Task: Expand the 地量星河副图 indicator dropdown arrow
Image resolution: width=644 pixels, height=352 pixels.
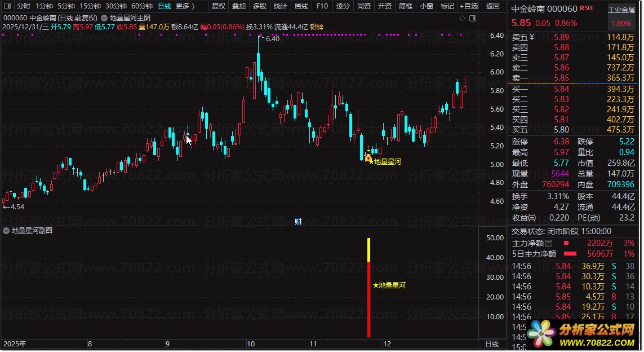Action: [6, 231]
